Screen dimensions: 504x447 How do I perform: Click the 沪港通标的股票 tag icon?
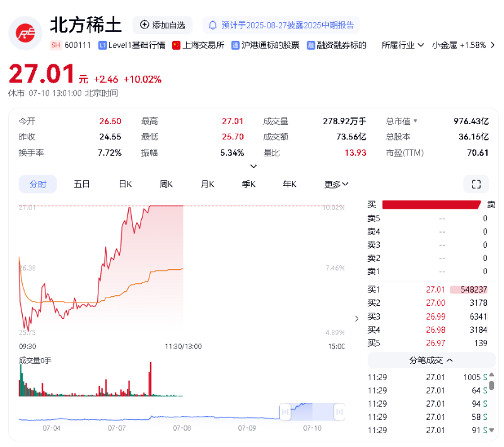pyautogui.click(x=235, y=45)
